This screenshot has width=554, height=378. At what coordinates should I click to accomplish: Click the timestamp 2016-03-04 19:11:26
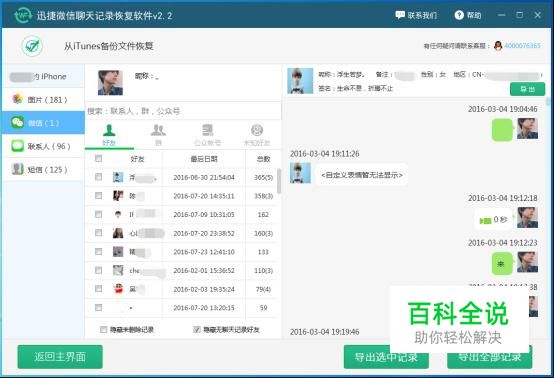(324, 154)
